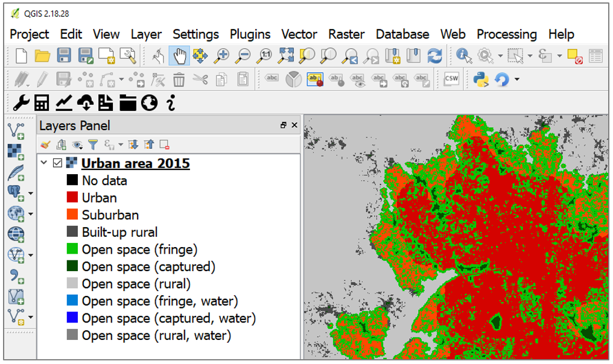The height and width of the screenshot is (364, 613).
Task: Remove the selected layer or group
Action: (x=164, y=145)
